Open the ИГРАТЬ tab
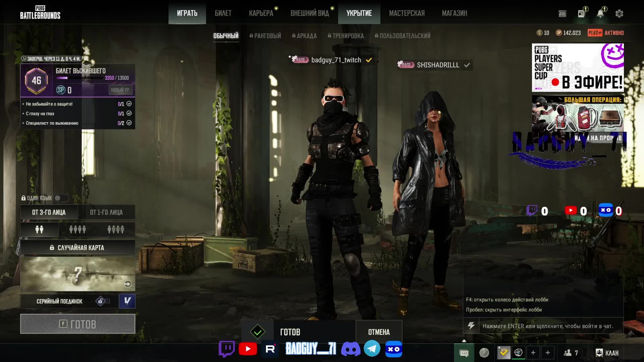Viewport: 644px width, 362px height. (x=187, y=13)
